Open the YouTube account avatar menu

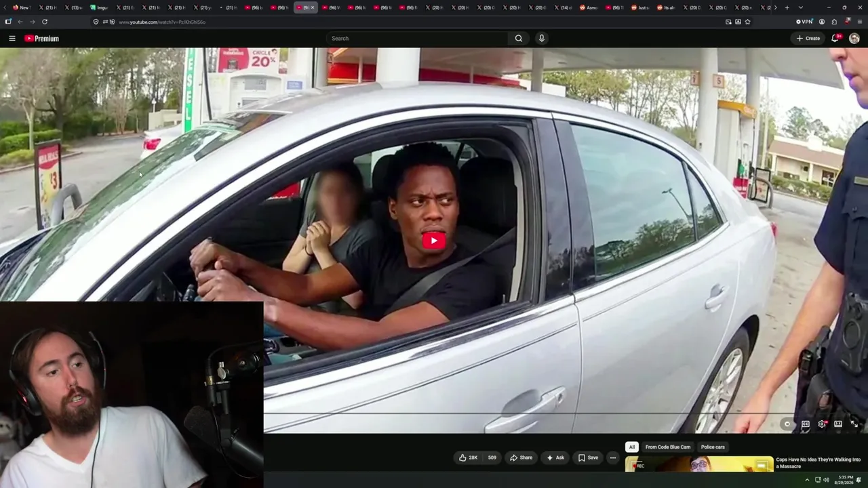[x=854, y=39]
